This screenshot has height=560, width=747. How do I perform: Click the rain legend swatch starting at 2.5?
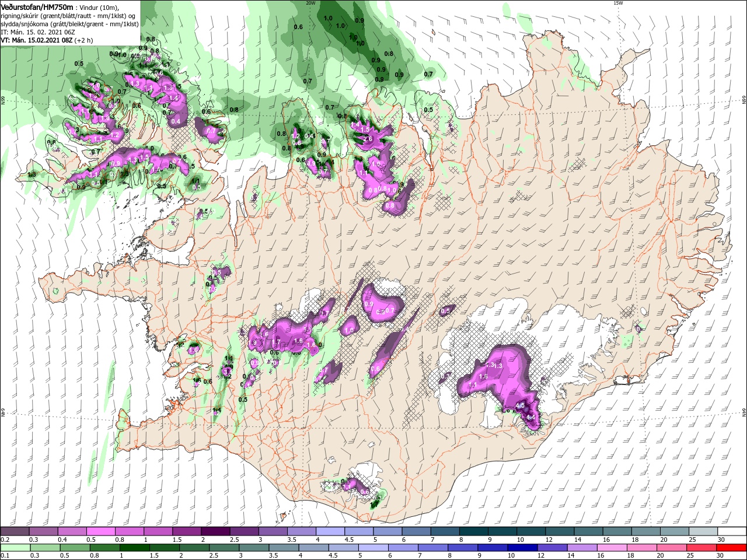pyautogui.click(x=224, y=548)
